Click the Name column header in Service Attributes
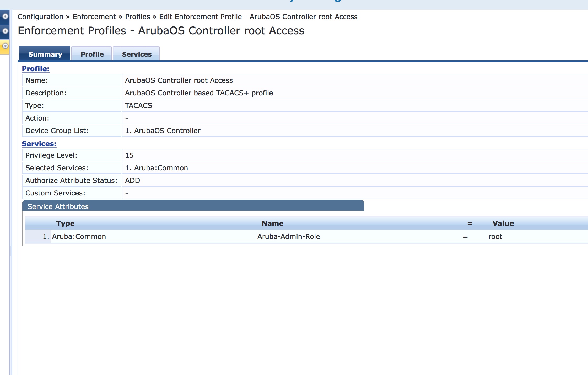Image resolution: width=588 pixels, height=375 pixels. (x=273, y=223)
